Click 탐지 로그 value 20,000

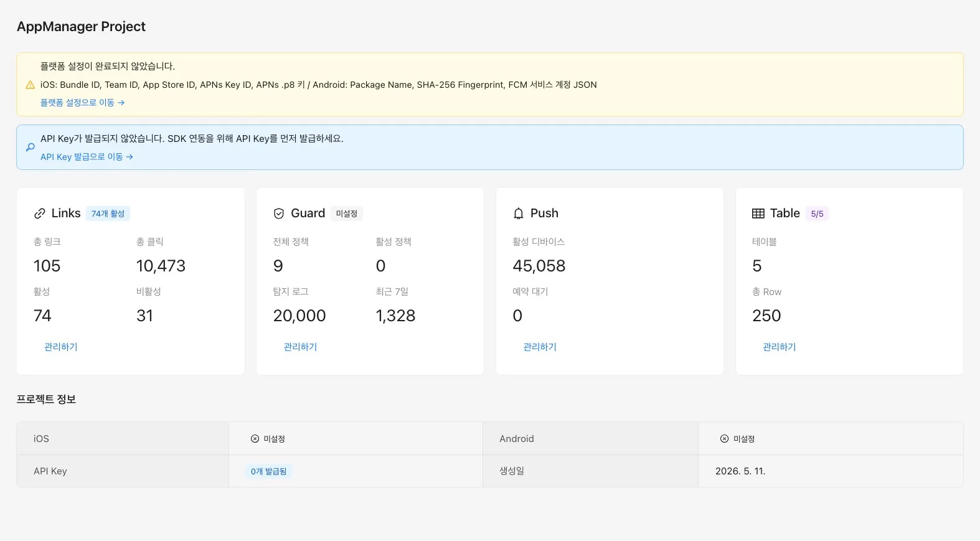299,316
